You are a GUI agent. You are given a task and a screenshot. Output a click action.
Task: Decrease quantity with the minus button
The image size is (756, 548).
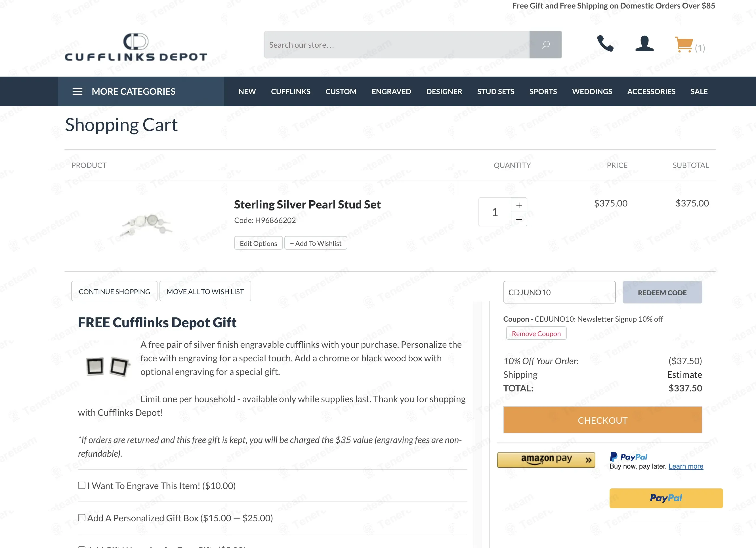(519, 219)
